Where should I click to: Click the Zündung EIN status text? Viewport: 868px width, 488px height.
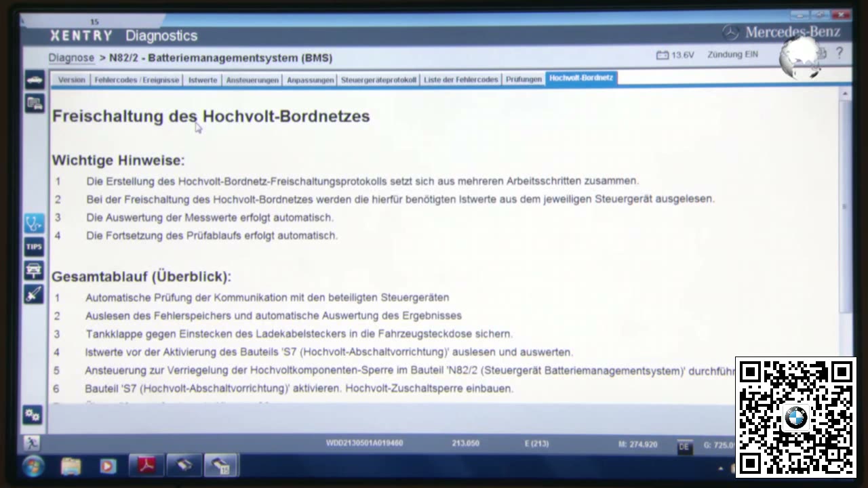pos(732,54)
